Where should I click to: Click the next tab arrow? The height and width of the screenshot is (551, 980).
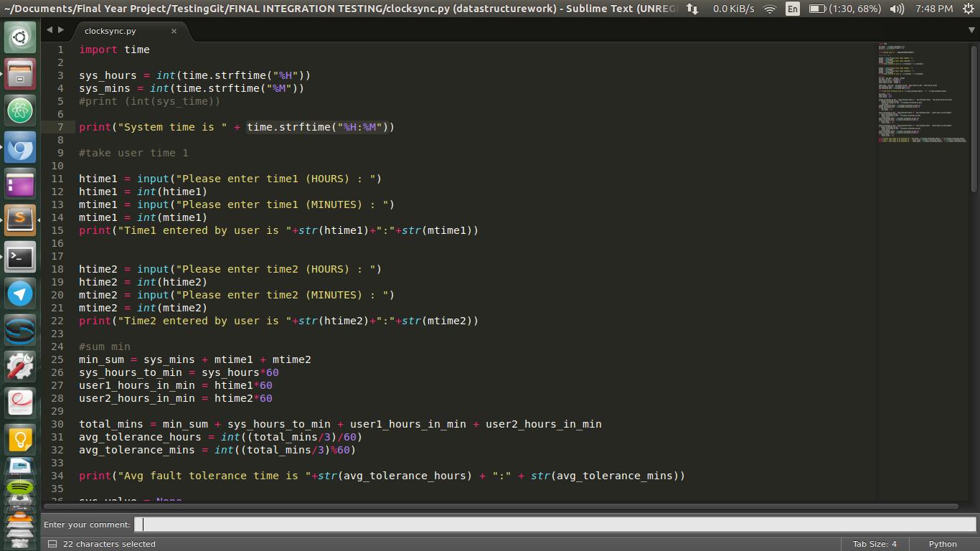click(61, 30)
